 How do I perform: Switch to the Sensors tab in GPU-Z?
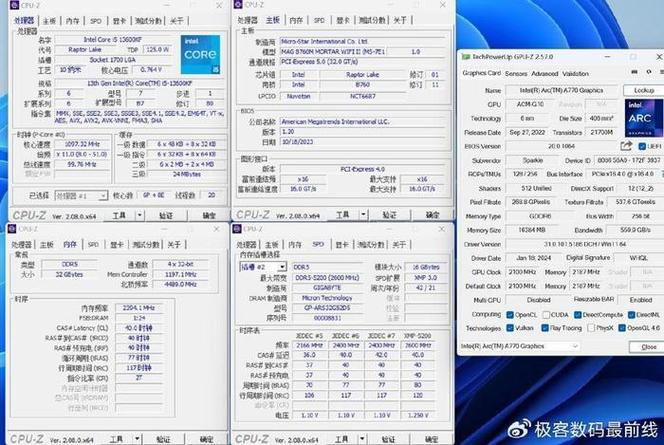516,73
